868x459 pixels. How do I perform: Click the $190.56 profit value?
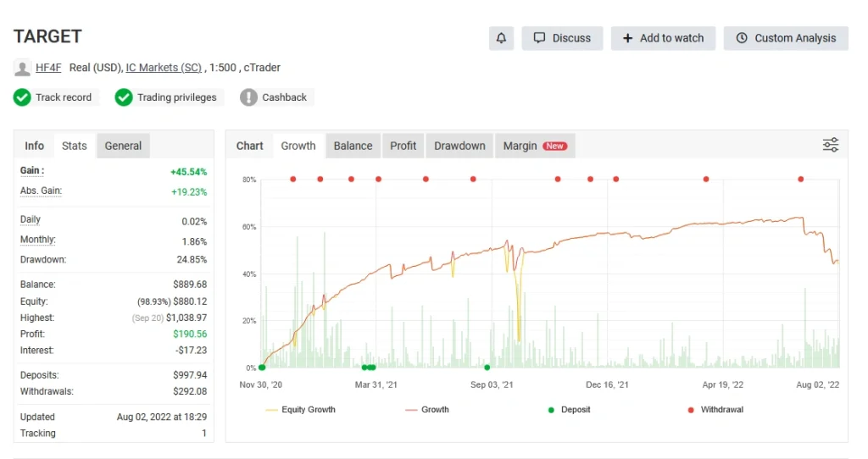pos(190,334)
